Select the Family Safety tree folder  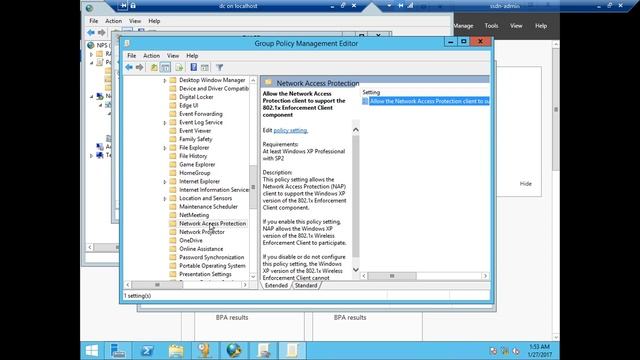196,139
